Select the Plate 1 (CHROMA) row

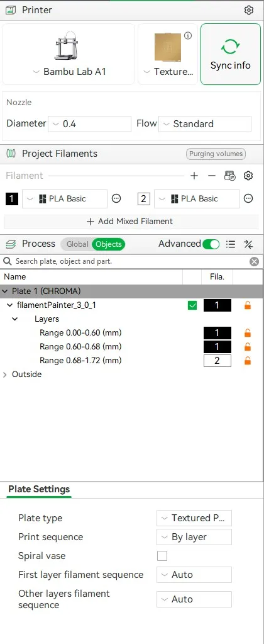(131, 291)
